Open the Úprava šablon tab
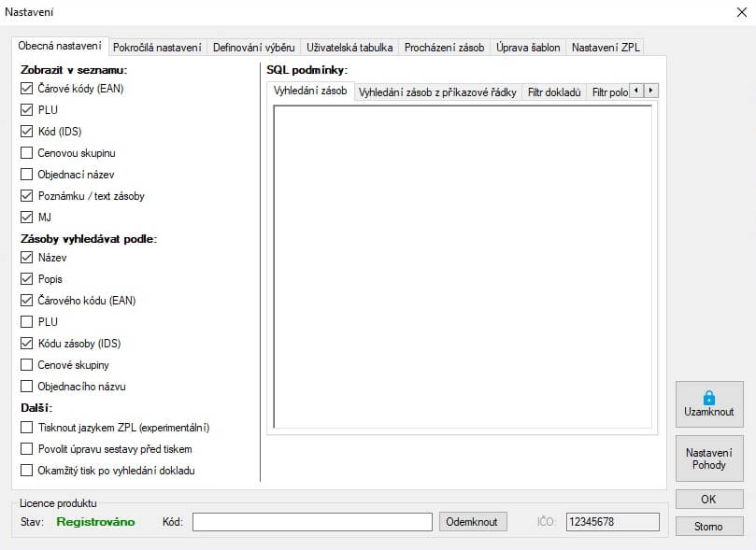 point(528,47)
